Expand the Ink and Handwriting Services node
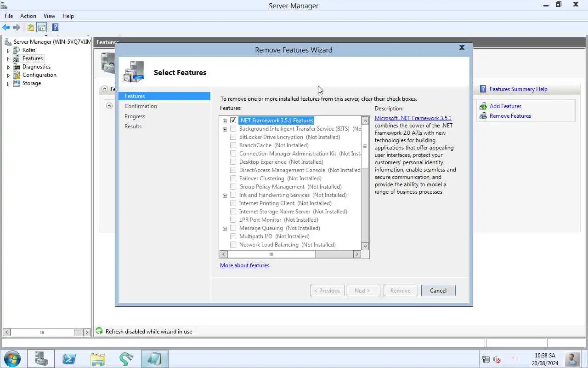The height and width of the screenshot is (368, 588). 225,195
